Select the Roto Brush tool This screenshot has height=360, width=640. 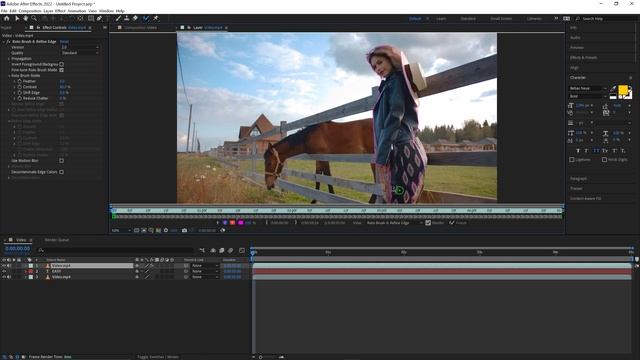(x=146, y=18)
